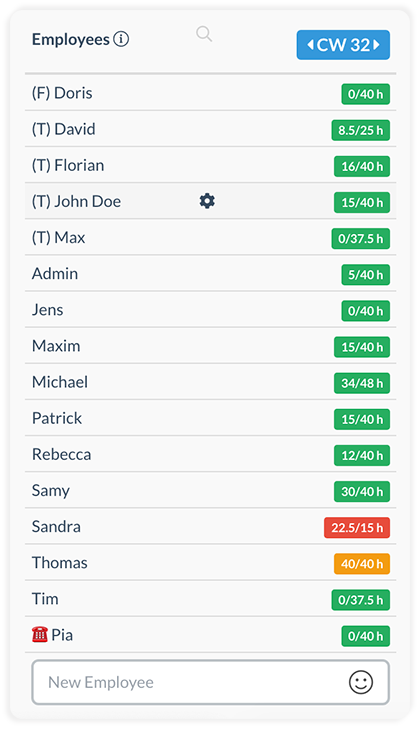Click Admin's 5/40 h hours badge
The height and width of the screenshot is (729, 420).
coord(366,275)
